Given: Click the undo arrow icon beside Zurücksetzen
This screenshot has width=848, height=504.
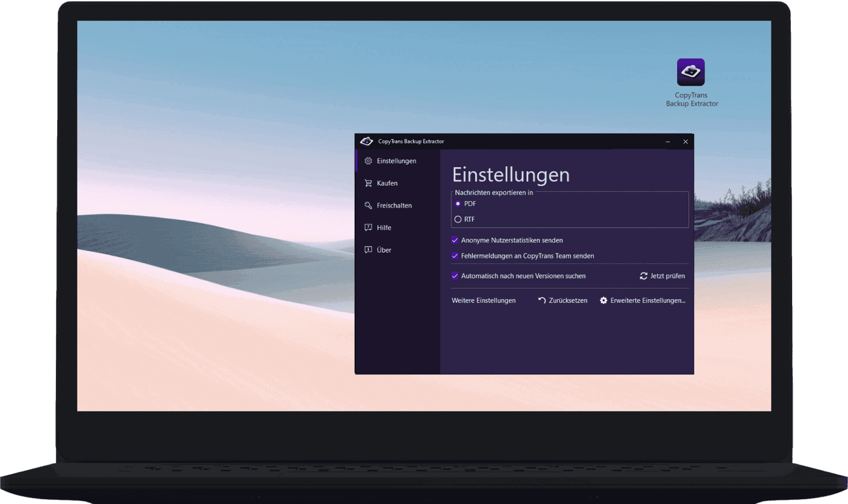Looking at the screenshot, I should [542, 301].
